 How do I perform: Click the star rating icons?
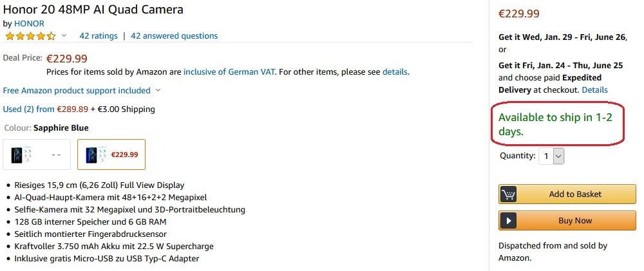(30, 36)
